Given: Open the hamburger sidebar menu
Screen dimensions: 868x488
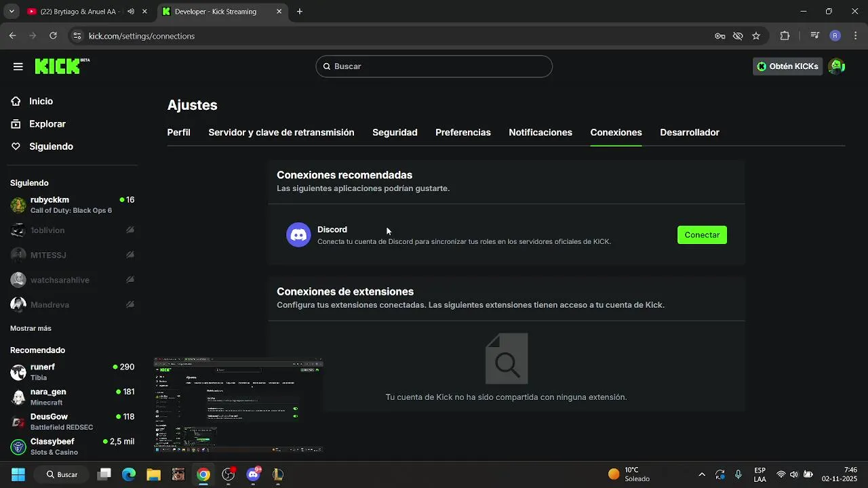Looking at the screenshot, I should [18, 66].
